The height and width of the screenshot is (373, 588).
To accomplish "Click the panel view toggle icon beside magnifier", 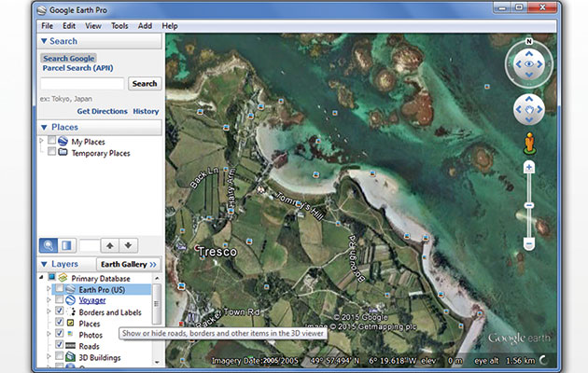I will 67,245.
